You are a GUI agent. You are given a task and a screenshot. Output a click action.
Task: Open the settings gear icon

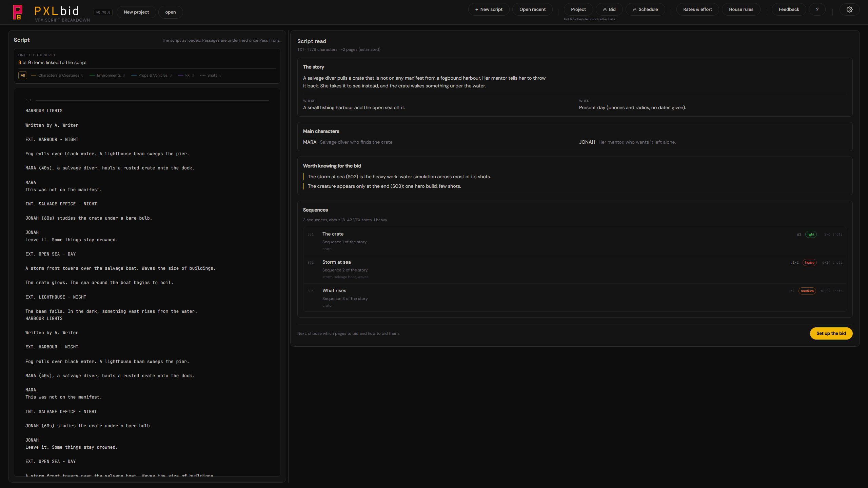(x=849, y=9)
